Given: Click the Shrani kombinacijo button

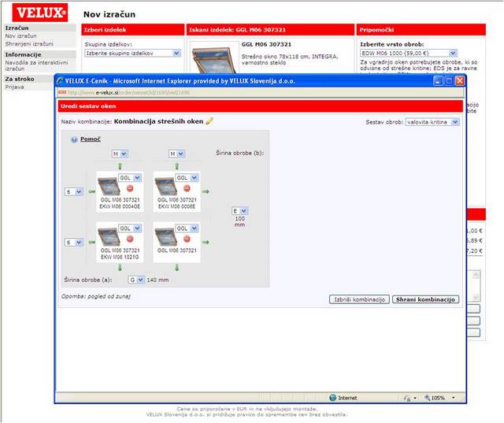Looking at the screenshot, I should tap(425, 300).
